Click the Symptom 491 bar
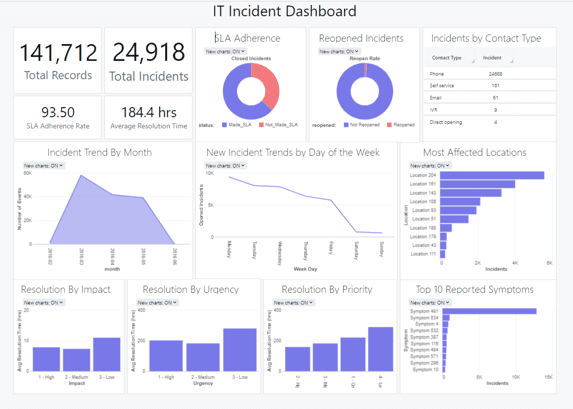 point(490,311)
